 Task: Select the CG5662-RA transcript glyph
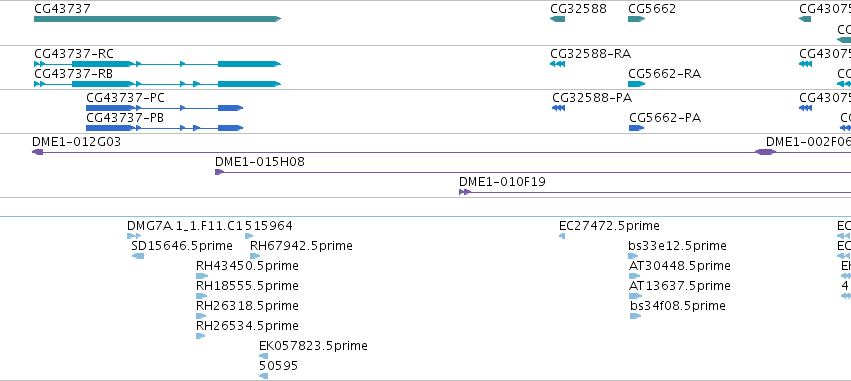(636, 84)
